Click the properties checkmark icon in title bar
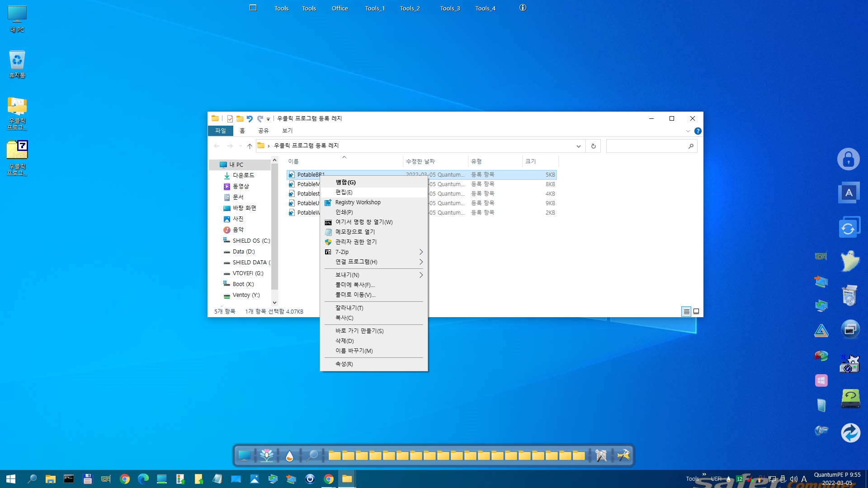The width and height of the screenshot is (868, 488). click(230, 118)
